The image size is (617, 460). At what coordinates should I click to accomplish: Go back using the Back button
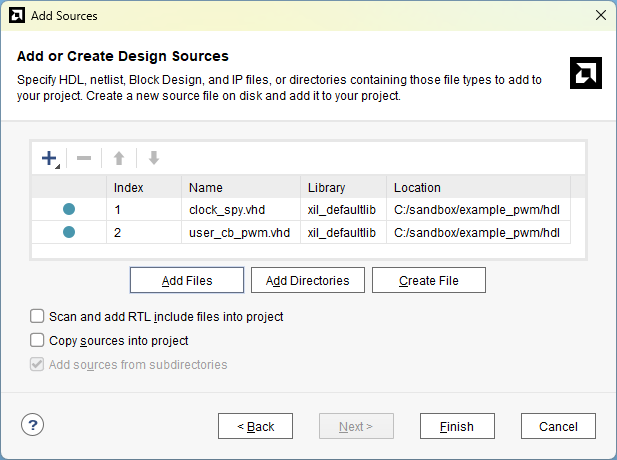pos(255,427)
